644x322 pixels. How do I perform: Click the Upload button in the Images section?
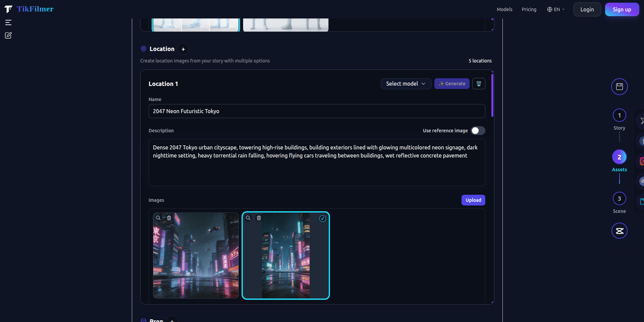[473, 200]
